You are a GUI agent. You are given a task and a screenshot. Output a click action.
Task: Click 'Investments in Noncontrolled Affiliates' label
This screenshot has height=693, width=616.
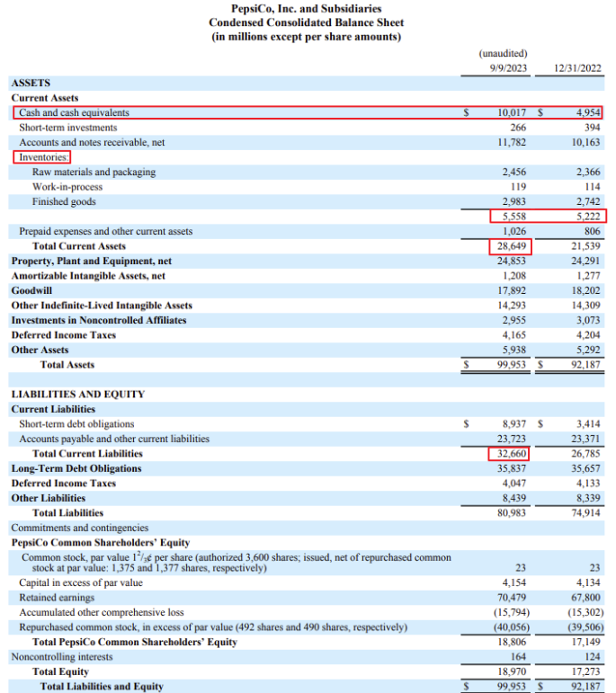click(x=99, y=320)
